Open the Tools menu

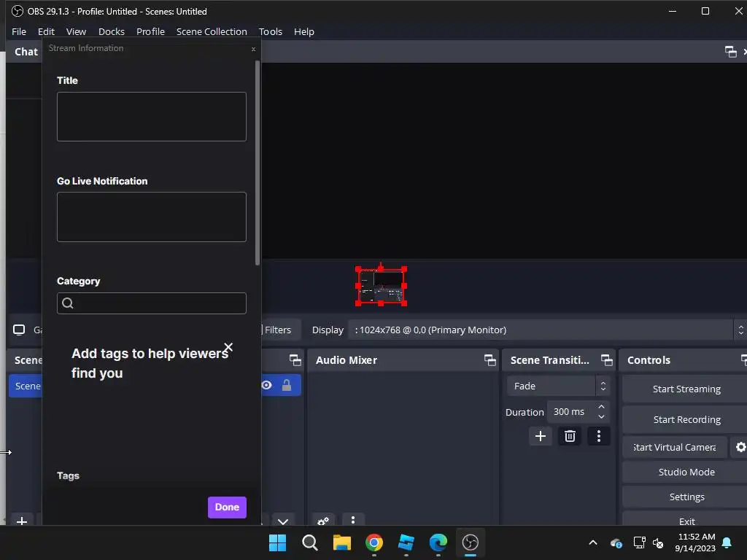point(270,31)
